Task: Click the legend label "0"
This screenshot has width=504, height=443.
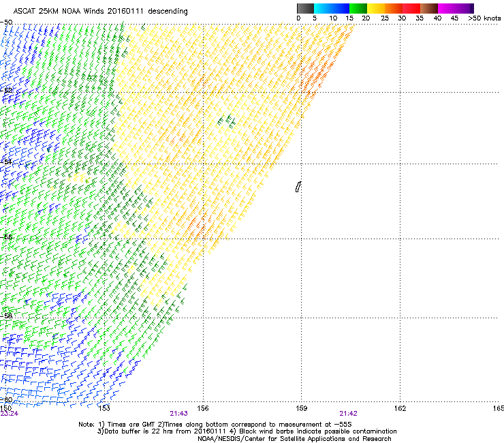Action: pyautogui.click(x=298, y=18)
